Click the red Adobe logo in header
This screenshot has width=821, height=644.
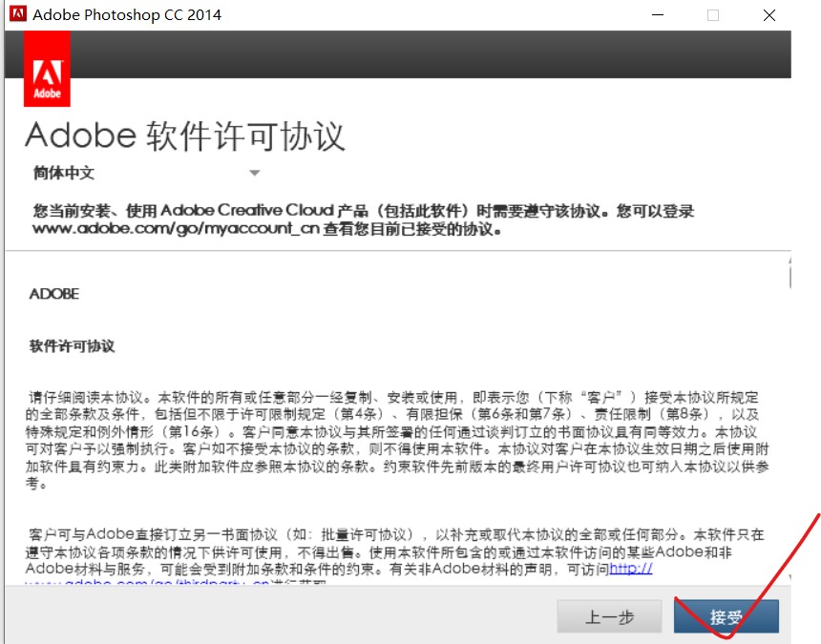[x=47, y=70]
